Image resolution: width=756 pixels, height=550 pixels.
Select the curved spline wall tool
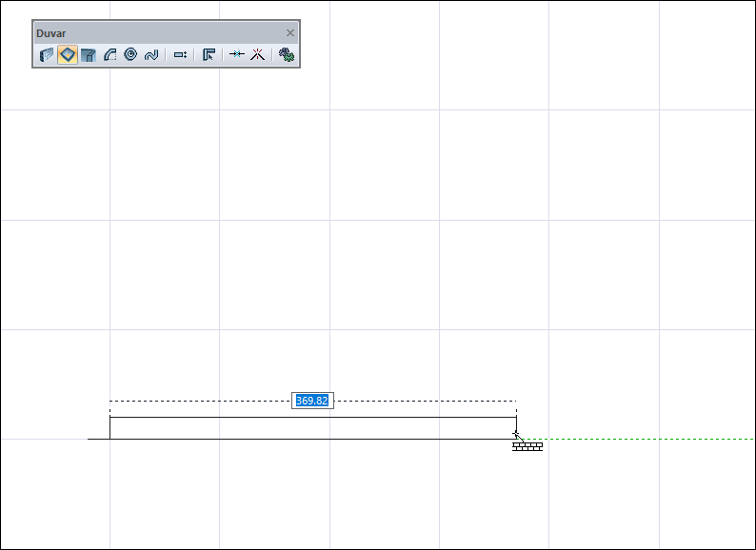pyautogui.click(x=150, y=55)
